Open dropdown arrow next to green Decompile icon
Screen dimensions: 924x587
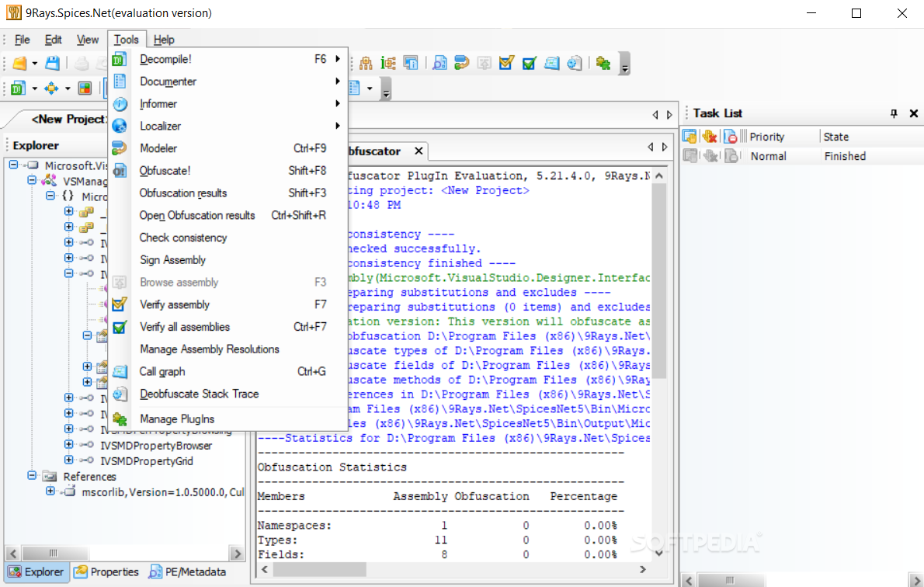pyautogui.click(x=34, y=89)
